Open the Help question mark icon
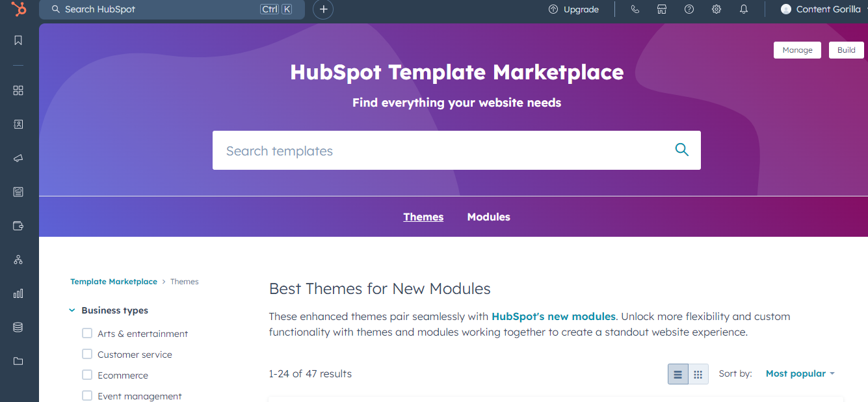Viewport: 868px width, 402px height. (x=689, y=9)
